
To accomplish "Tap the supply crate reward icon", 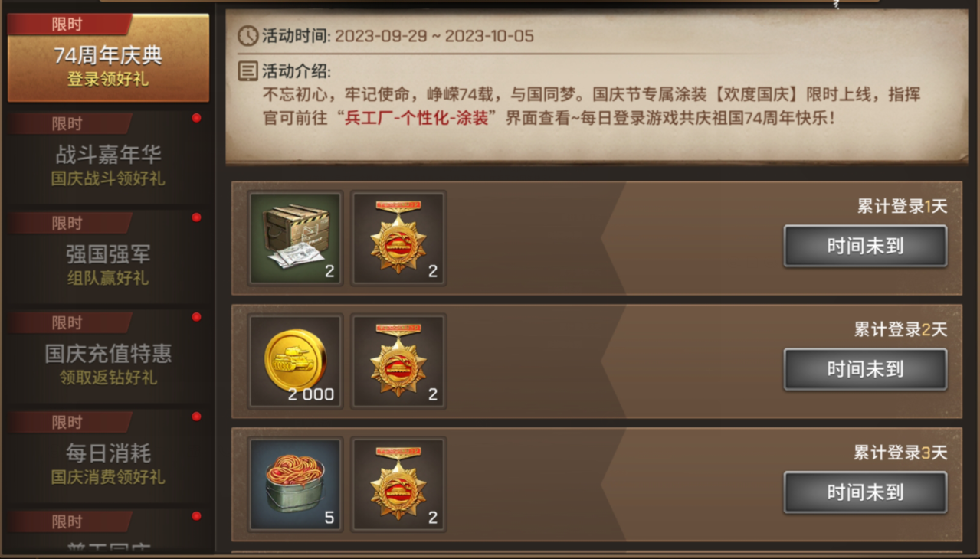I will coord(295,238).
